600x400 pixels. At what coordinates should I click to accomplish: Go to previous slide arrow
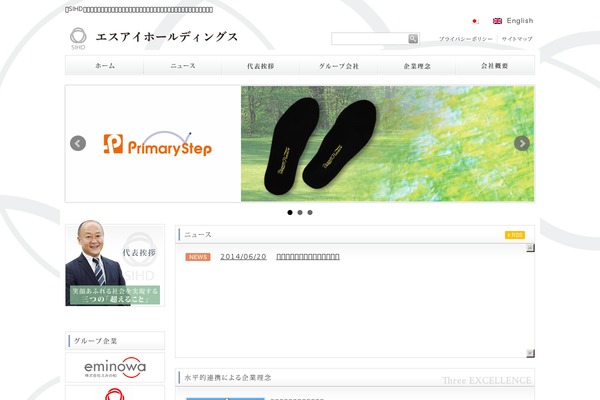point(78,144)
